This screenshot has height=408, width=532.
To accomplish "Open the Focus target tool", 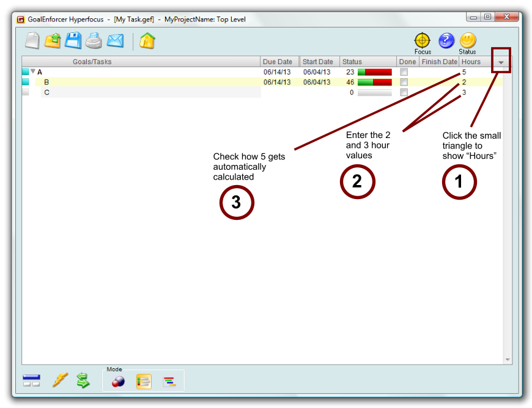I will [x=422, y=40].
